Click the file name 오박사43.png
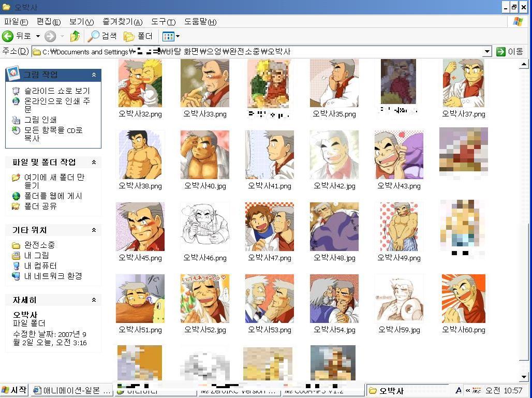 click(399, 186)
